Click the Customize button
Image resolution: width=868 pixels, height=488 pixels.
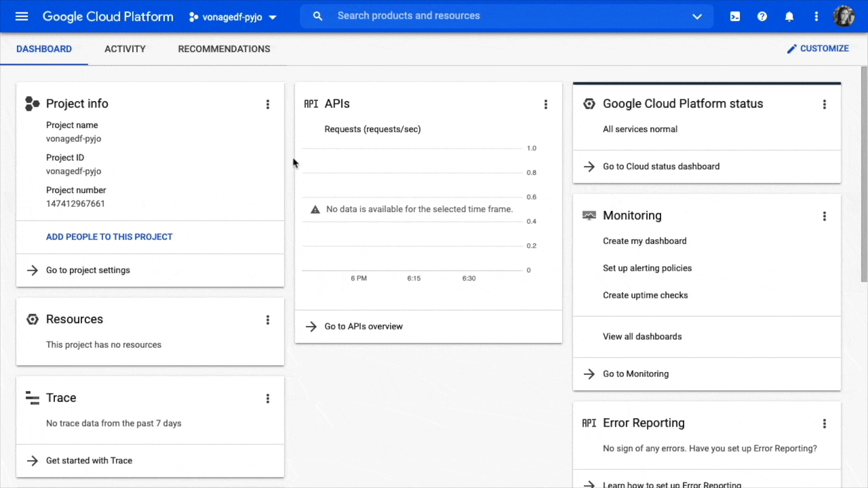pyautogui.click(x=818, y=48)
